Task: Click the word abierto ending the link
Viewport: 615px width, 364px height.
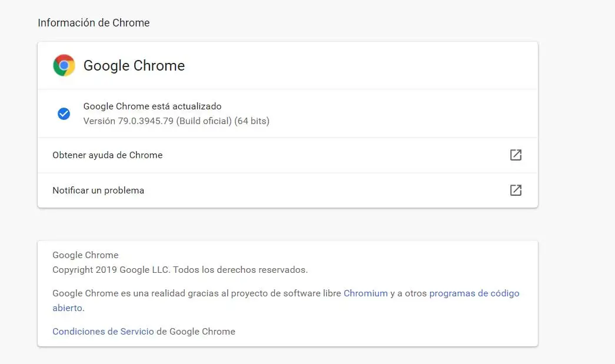Action: click(68, 308)
